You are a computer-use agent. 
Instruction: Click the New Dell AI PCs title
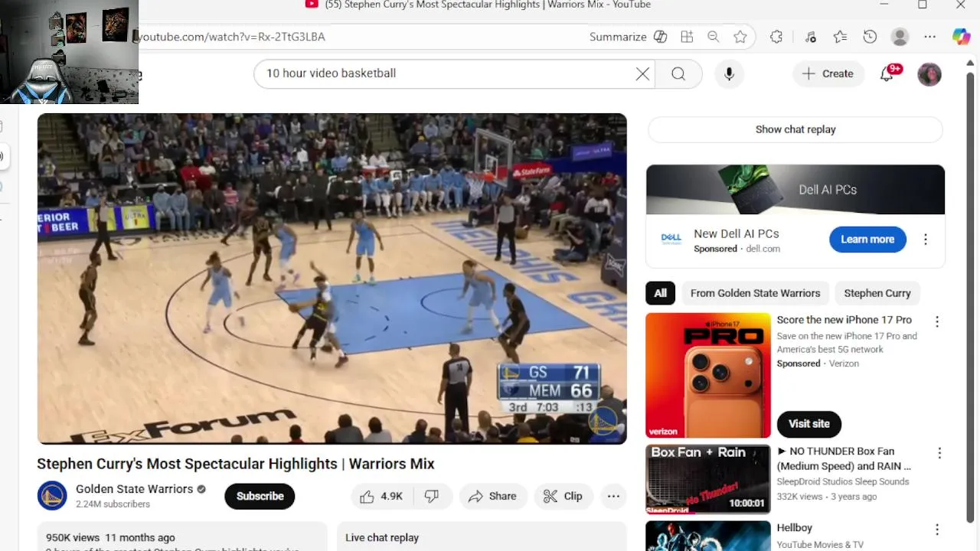pyautogui.click(x=736, y=234)
